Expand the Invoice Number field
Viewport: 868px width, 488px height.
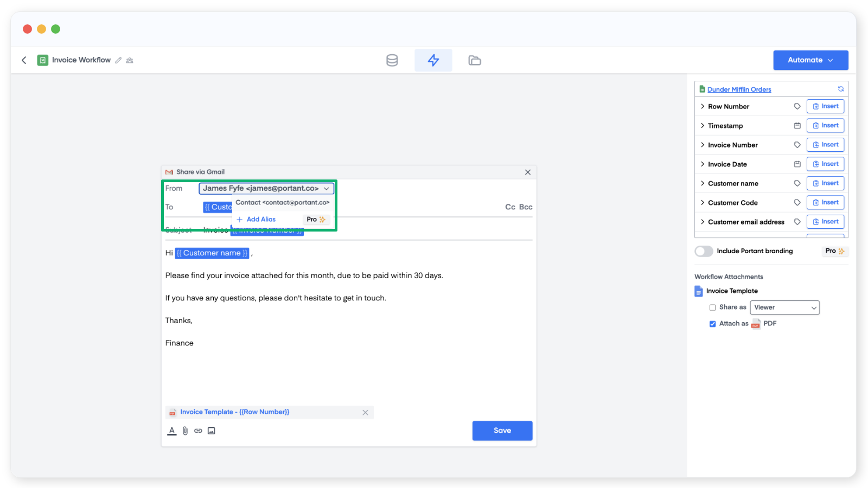pyautogui.click(x=703, y=145)
